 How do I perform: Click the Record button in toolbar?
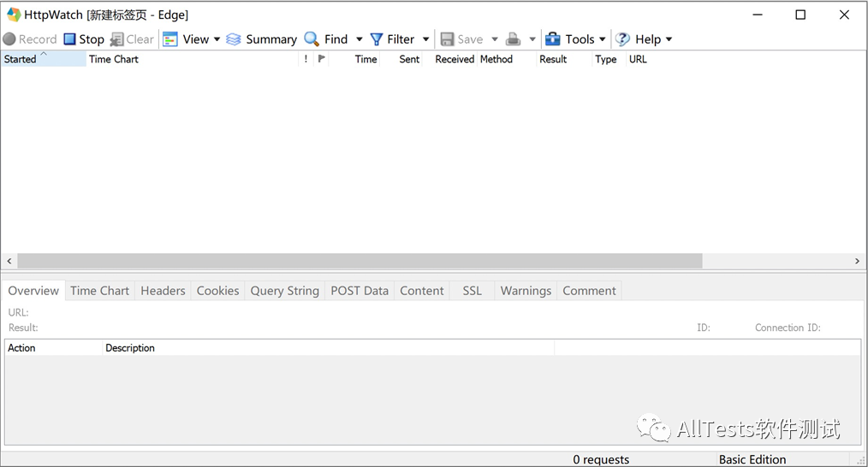click(30, 39)
